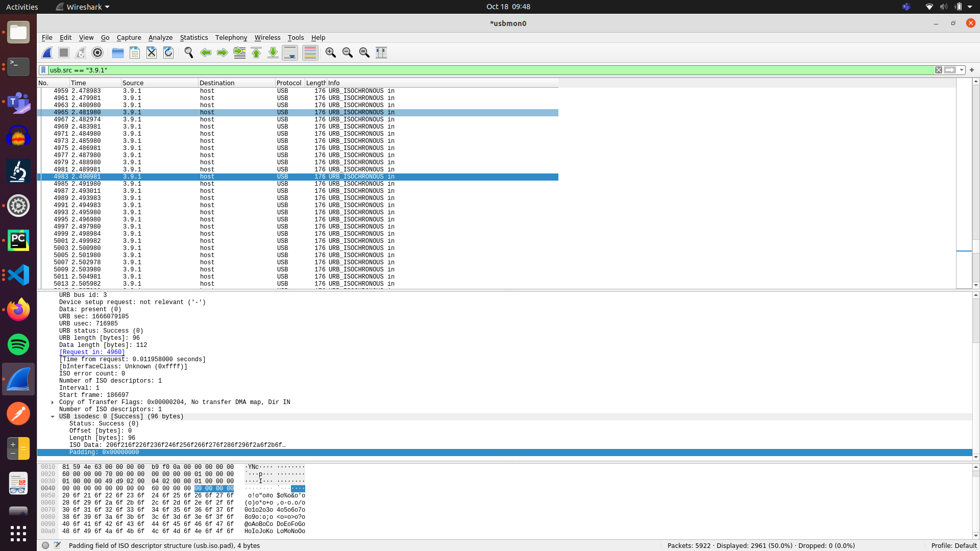This screenshot has height=551, width=980.
Task: Toggle auto-scroll during live capture
Action: [290, 53]
